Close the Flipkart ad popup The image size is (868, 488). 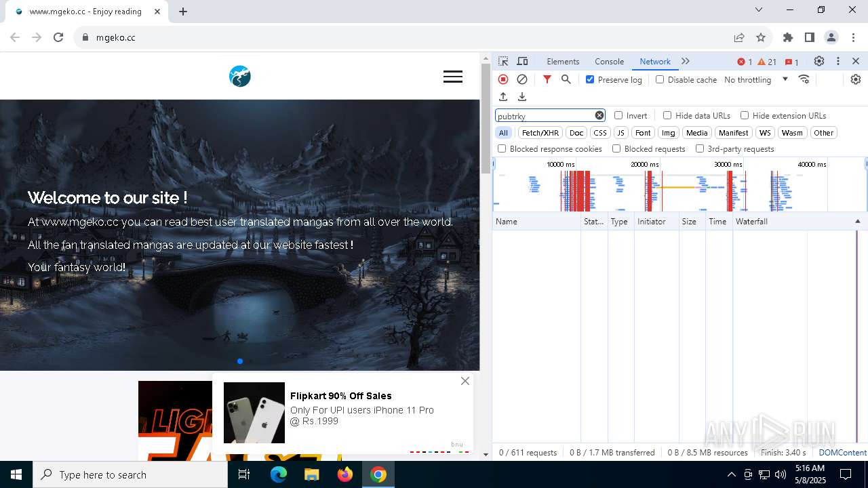(465, 381)
